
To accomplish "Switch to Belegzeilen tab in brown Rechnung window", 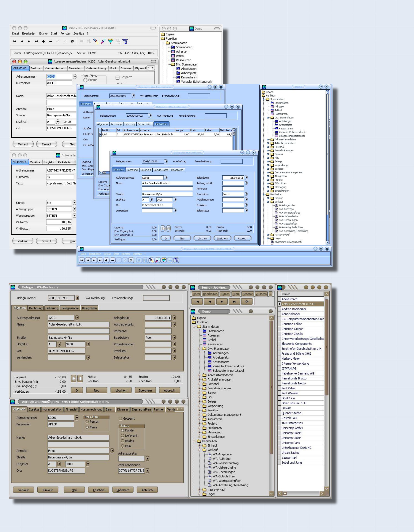I will (x=89, y=308).
